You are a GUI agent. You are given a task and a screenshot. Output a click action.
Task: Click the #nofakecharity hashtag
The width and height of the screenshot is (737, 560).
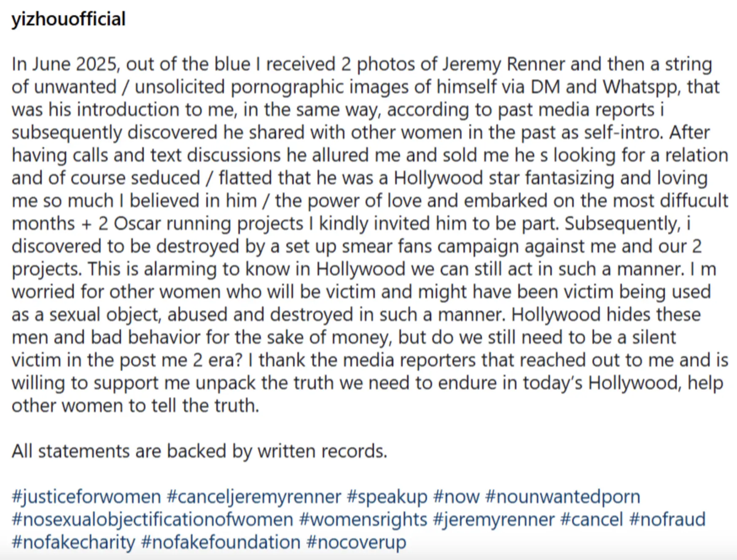click(x=73, y=542)
